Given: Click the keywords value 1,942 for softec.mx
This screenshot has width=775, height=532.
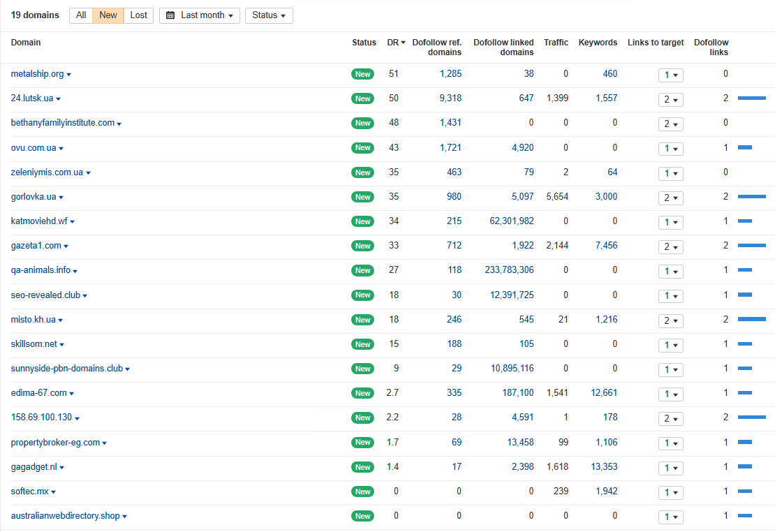Looking at the screenshot, I should tap(607, 491).
